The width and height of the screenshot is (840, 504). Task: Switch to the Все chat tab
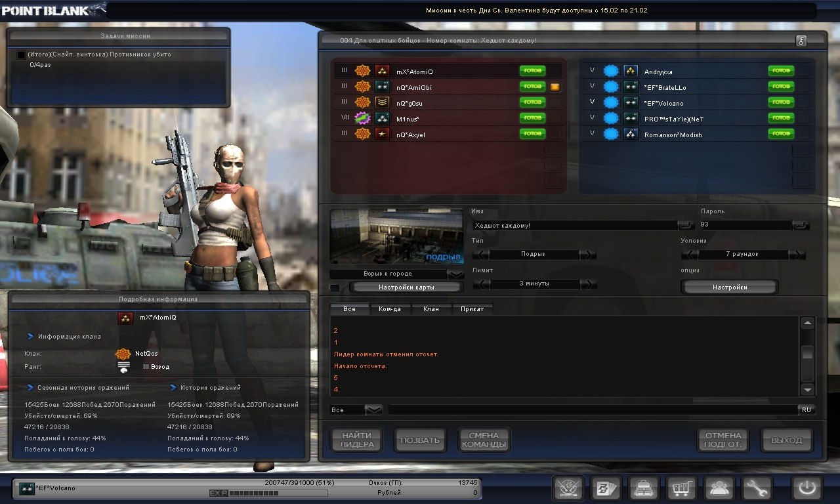tap(349, 309)
